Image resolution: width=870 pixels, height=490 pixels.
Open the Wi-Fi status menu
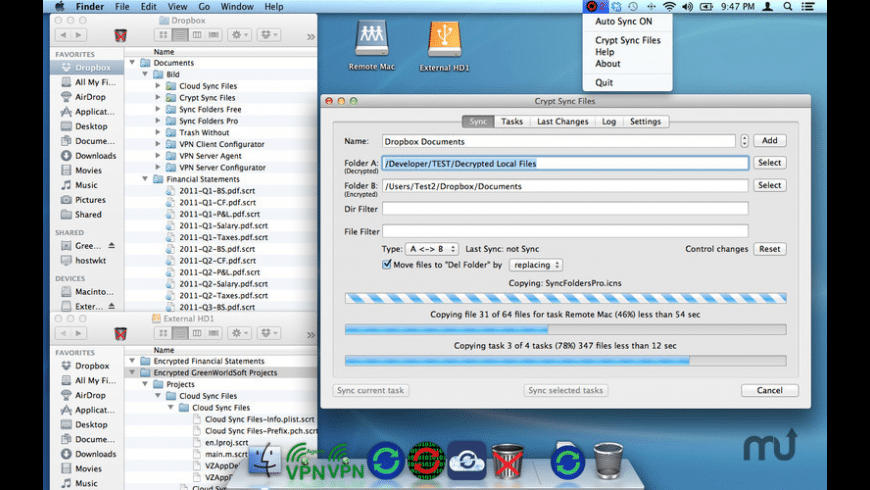tap(670, 7)
